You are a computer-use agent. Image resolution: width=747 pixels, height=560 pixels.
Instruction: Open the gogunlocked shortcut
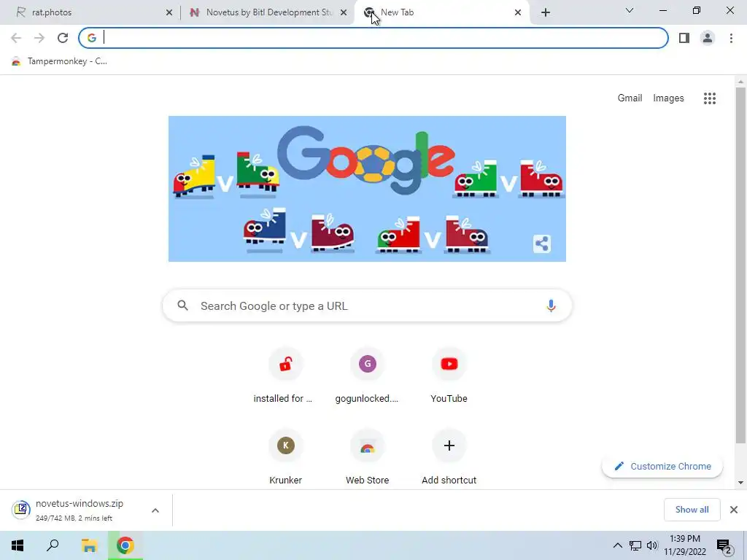point(367,376)
